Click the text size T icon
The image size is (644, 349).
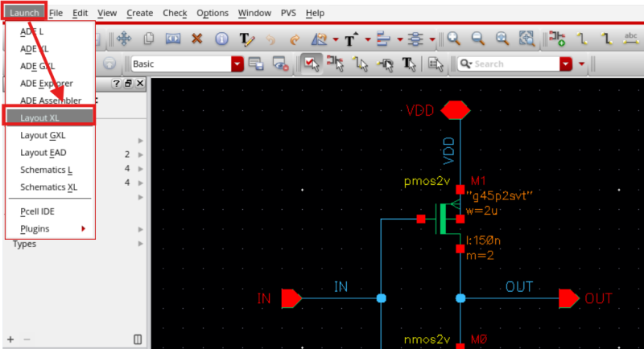(x=351, y=39)
